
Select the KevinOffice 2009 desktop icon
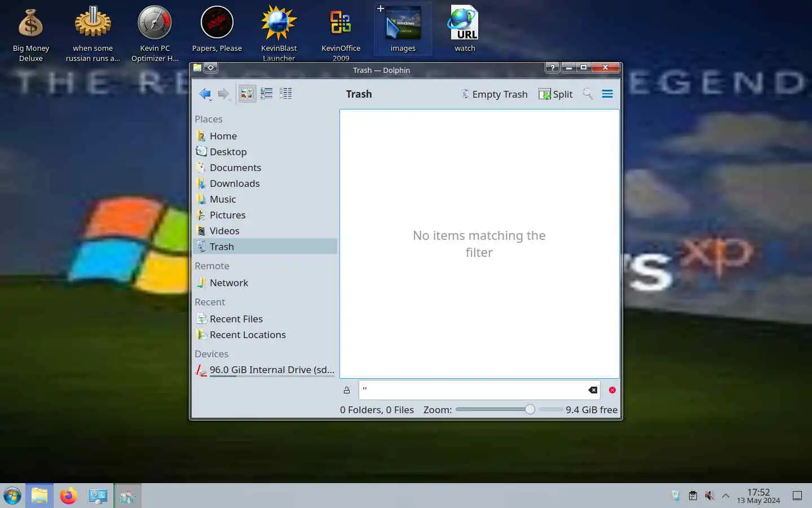click(x=341, y=33)
